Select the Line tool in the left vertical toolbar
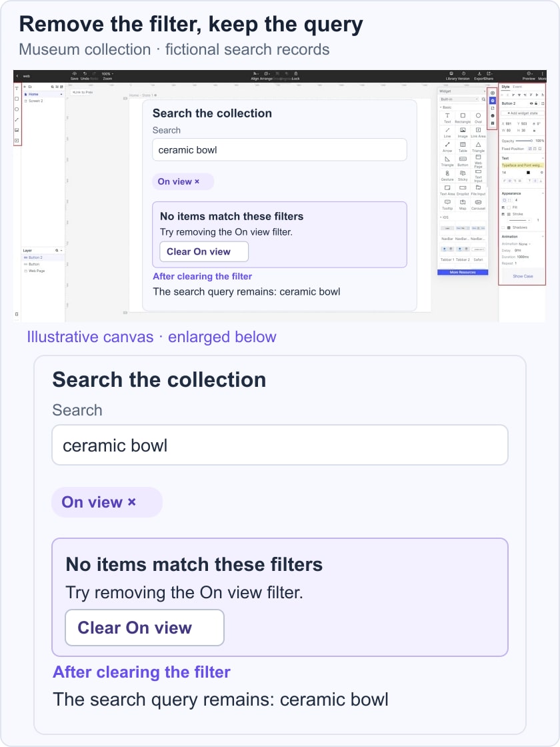Screen dimensions: 560x747 [17, 119]
